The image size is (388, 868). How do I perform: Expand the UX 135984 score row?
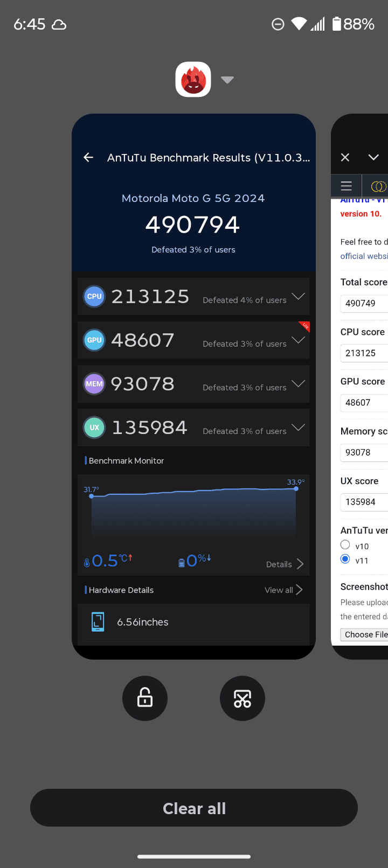pos(298,427)
